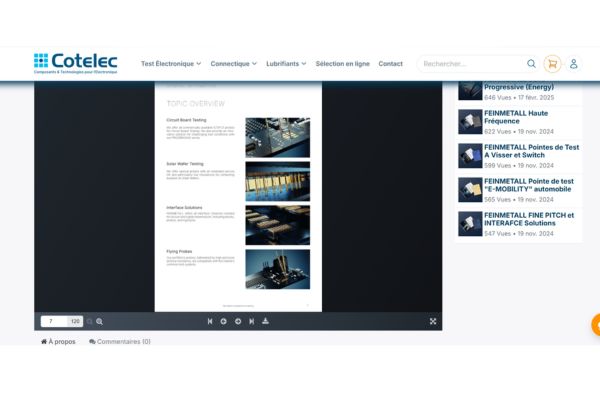Click thumbnail for Pointes de Test A Visser
The image size is (600, 400).
tap(470, 156)
